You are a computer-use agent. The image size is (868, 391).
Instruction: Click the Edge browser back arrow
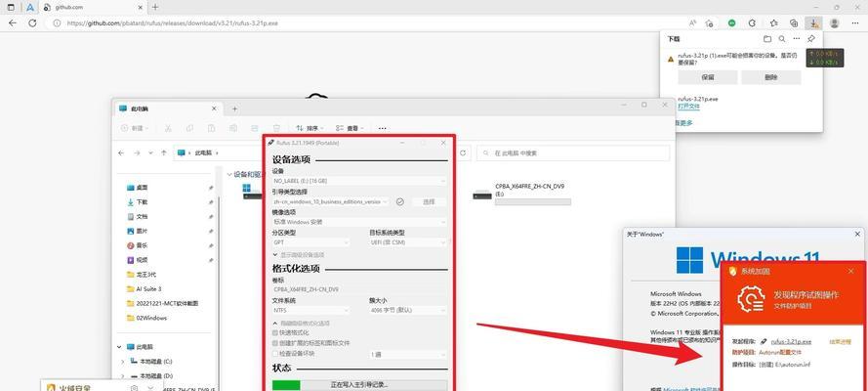point(13,23)
